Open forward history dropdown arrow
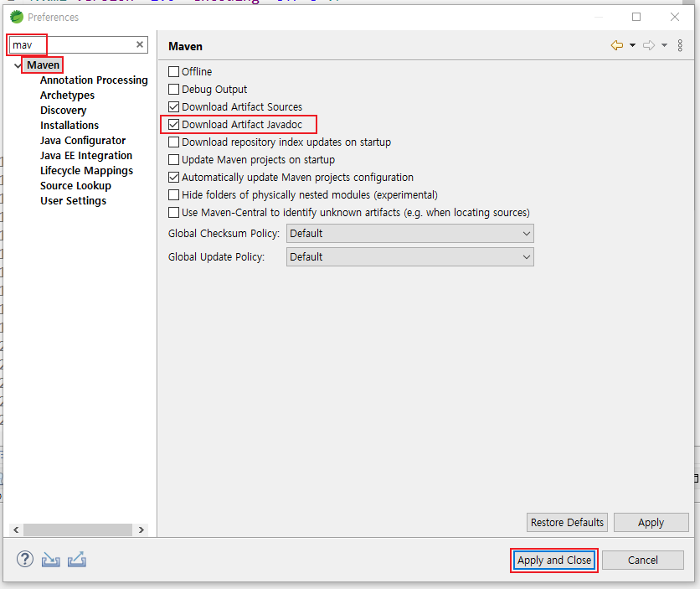Image resolution: width=700 pixels, height=589 pixels. pos(664,45)
